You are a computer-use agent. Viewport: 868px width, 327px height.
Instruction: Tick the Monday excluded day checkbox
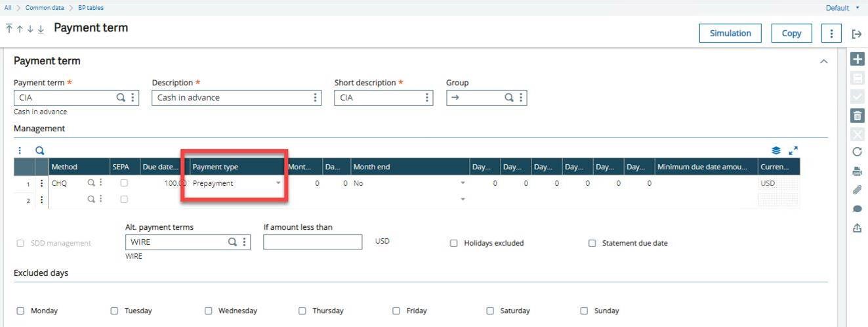20,311
